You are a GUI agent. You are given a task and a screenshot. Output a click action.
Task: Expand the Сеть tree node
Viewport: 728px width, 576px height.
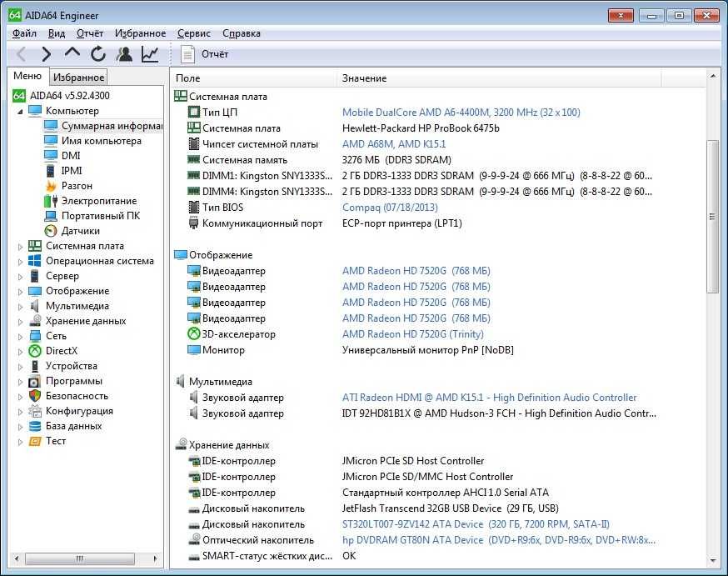20,337
